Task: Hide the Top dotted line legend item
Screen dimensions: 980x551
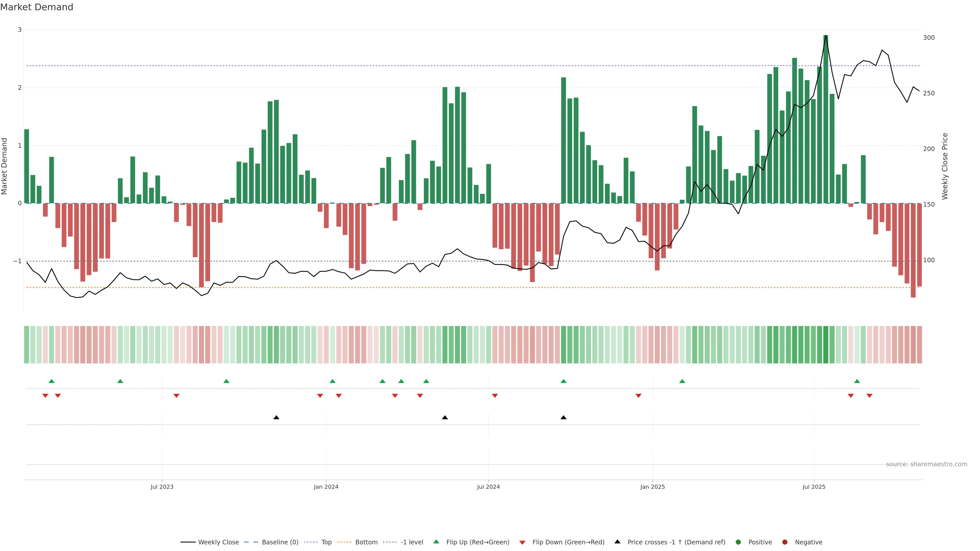Action: (326, 542)
